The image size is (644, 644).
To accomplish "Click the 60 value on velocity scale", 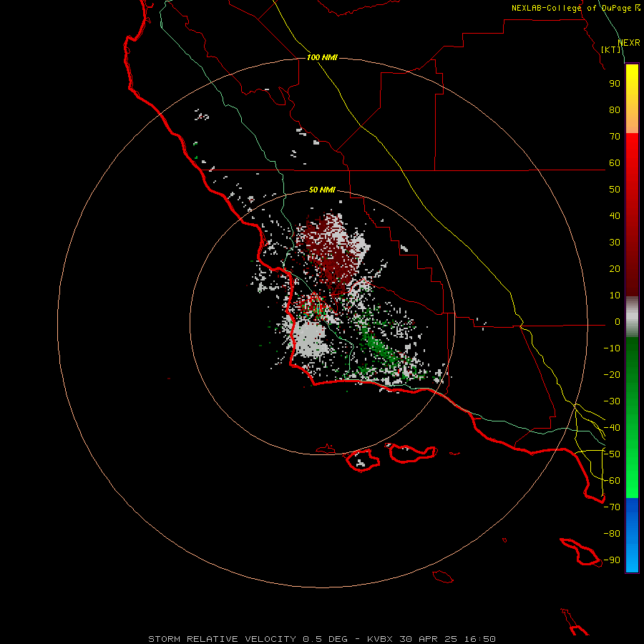I will coord(615,163).
